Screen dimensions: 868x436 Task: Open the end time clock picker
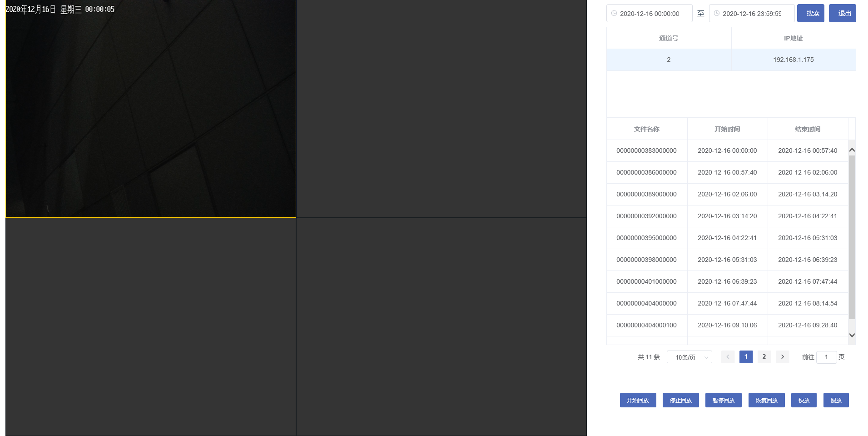coord(718,13)
